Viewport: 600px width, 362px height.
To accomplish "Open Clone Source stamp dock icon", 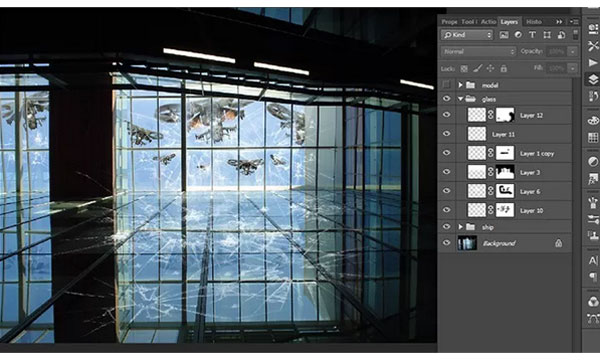I will pyautogui.click(x=593, y=235).
